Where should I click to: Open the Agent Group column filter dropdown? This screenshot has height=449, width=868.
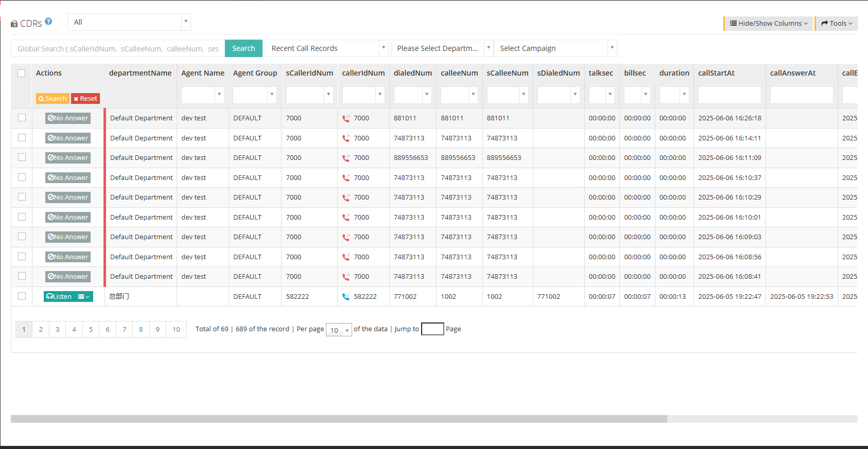255,95
